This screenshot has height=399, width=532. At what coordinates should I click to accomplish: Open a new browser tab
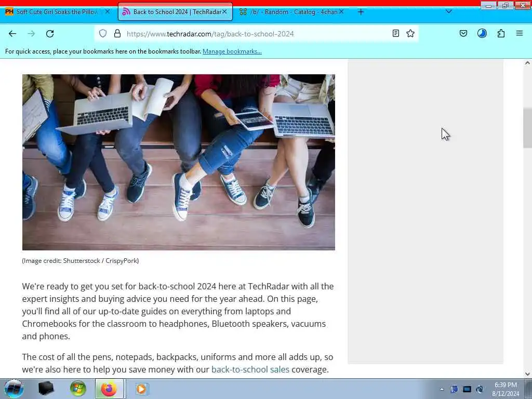[361, 12]
